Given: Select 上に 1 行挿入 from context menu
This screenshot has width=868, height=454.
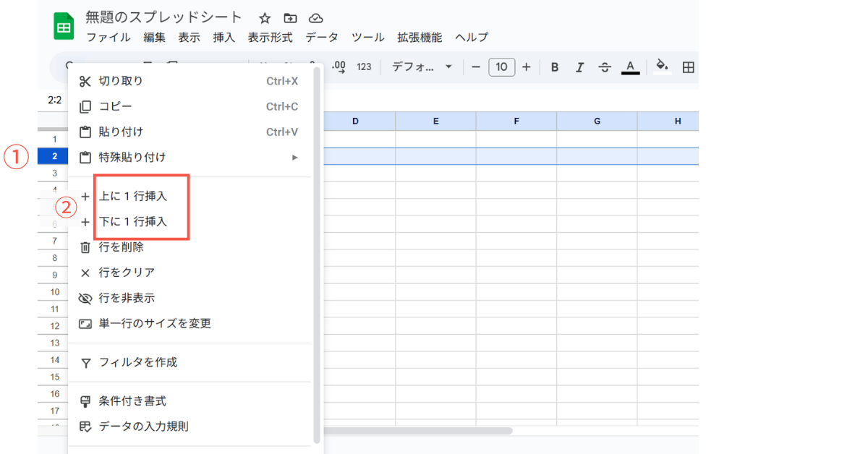Looking at the screenshot, I should tap(133, 197).
